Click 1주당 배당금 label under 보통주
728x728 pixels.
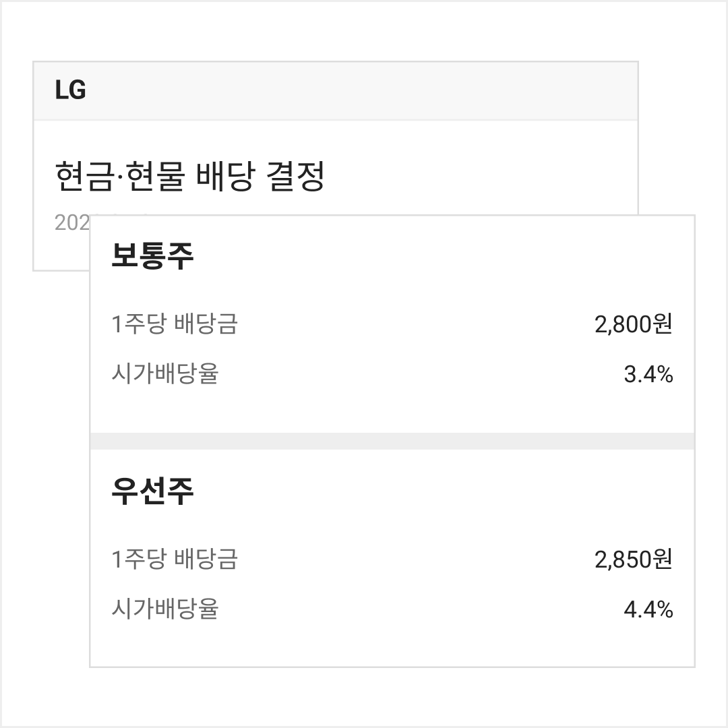(175, 324)
